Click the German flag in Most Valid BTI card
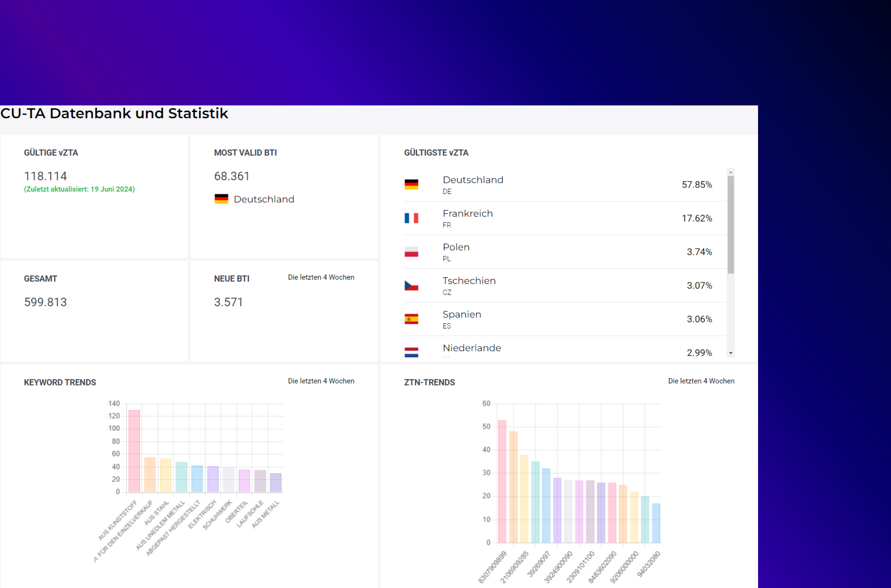The height and width of the screenshot is (588, 891). tap(221, 199)
